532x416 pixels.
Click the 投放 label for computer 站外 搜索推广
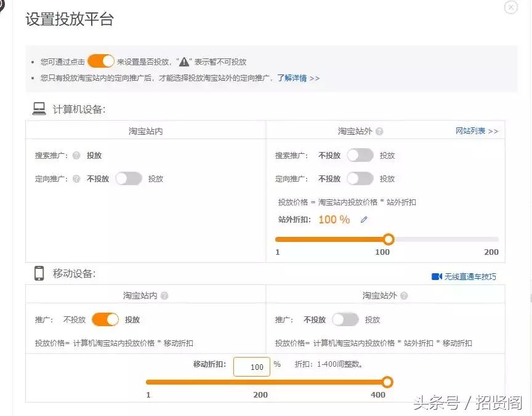[387, 155]
